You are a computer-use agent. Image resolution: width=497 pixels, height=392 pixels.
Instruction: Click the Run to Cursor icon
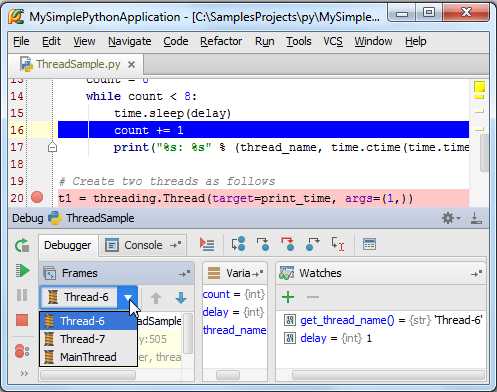point(337,244)
